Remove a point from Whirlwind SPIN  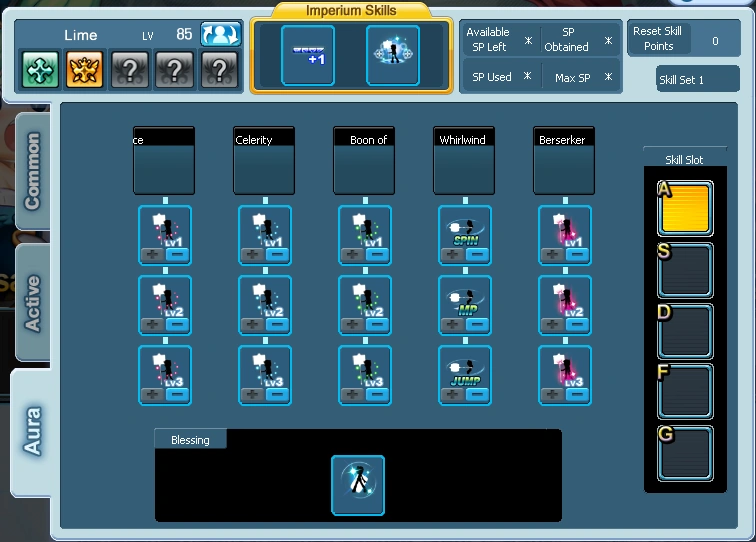[477, 255]
